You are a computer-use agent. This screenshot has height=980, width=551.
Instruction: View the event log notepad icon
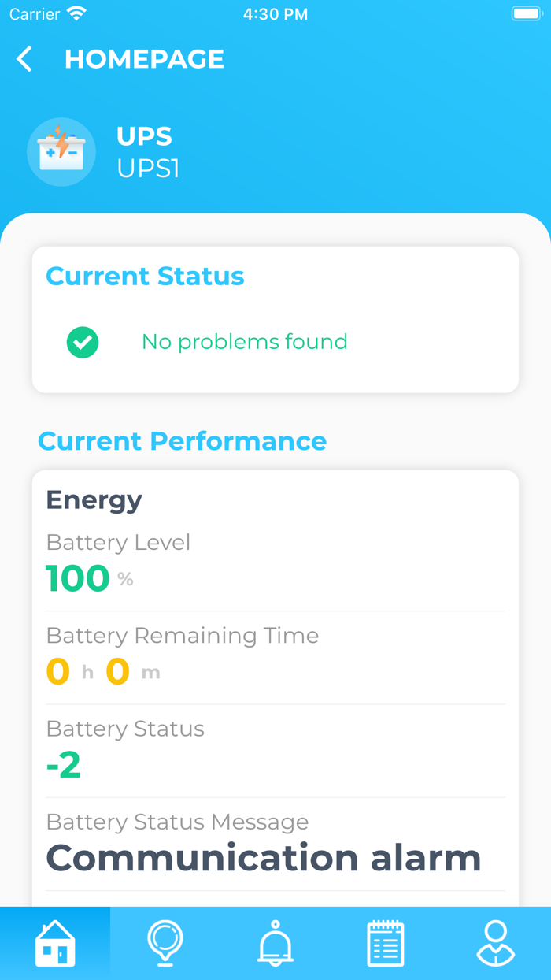[385, 942]
